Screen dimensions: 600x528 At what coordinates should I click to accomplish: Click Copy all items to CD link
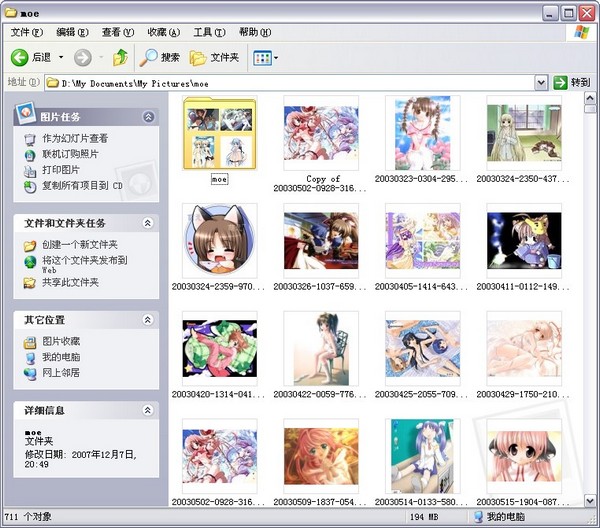[81, 186]
